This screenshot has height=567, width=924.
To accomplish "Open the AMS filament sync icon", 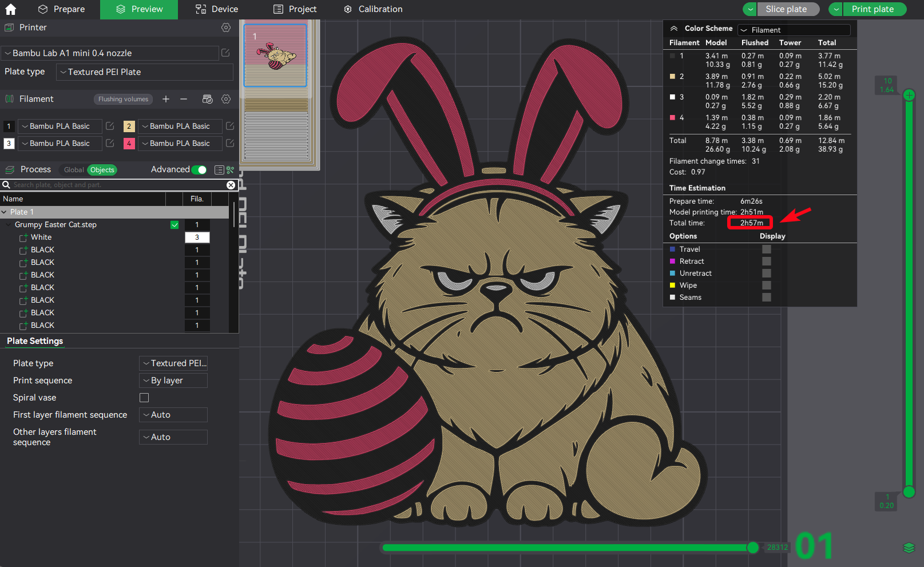I will (x=208, y=99).
